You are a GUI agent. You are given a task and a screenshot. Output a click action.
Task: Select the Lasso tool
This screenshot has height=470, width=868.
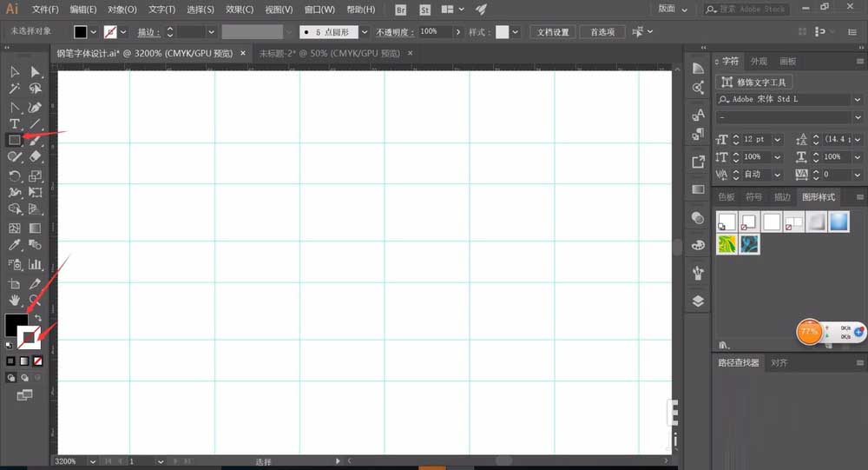pyautogui.click(x=35, y=89)
